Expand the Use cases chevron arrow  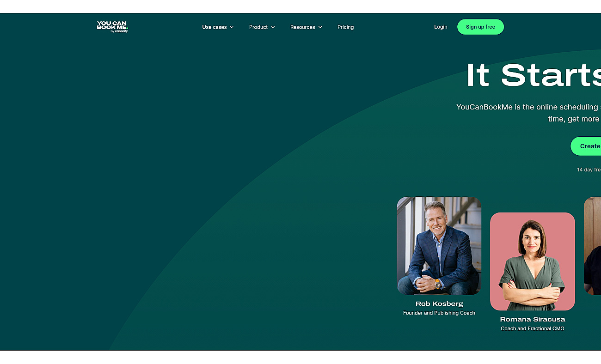pyautogui.click(x=232, y=27)
